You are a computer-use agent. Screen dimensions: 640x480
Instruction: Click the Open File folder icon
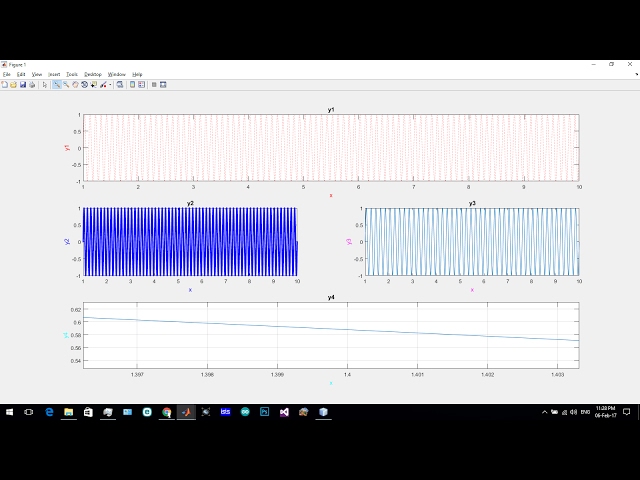13,84
